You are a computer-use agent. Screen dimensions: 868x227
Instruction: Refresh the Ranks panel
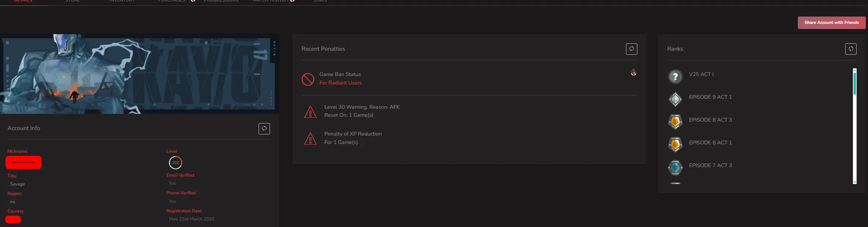pyautogui.click(x=851, y=49)
